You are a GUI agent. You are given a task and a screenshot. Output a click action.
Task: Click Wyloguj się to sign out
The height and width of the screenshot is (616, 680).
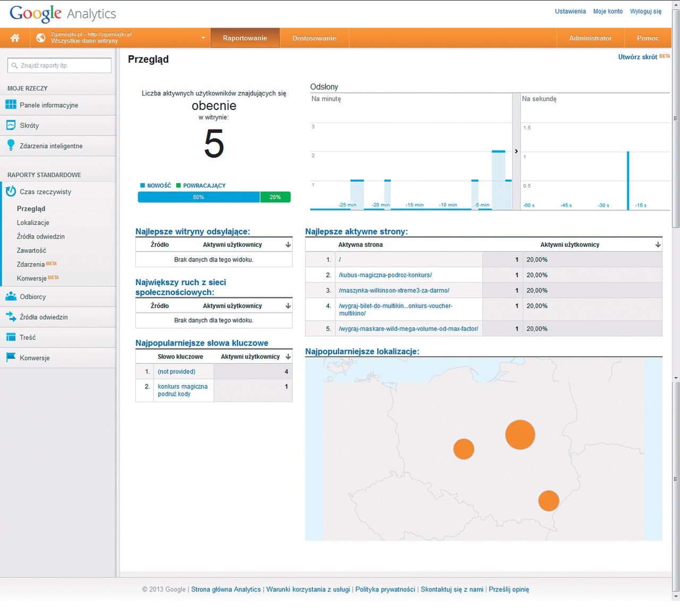point(645,11)
